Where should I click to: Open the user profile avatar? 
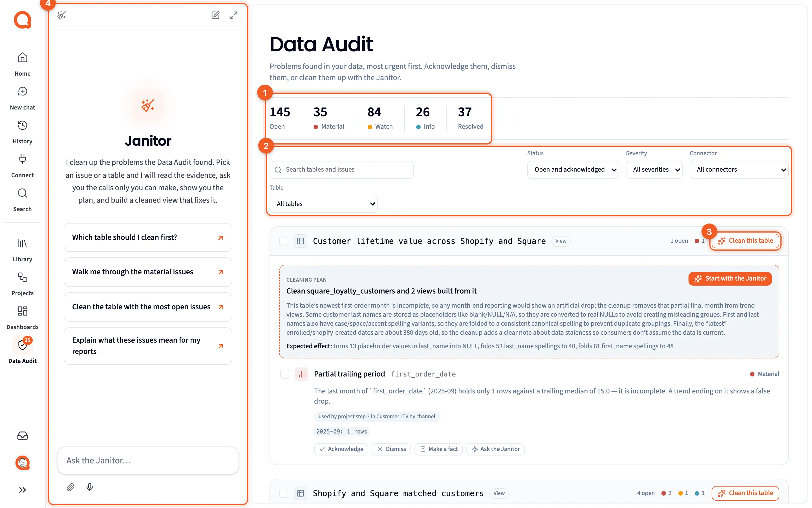23,463
